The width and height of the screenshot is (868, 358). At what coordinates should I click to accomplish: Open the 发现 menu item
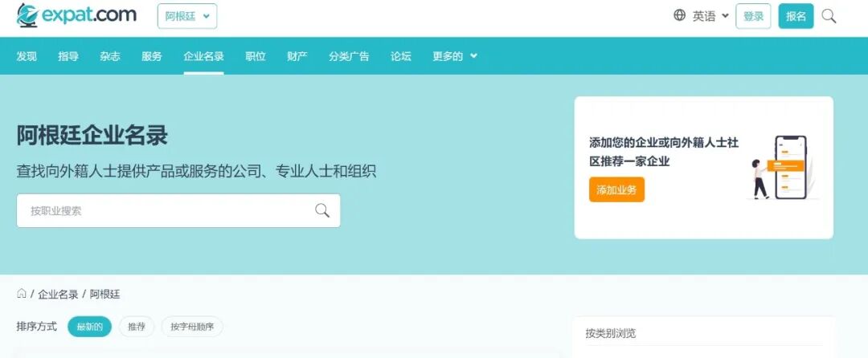click(x=27, y=56)
